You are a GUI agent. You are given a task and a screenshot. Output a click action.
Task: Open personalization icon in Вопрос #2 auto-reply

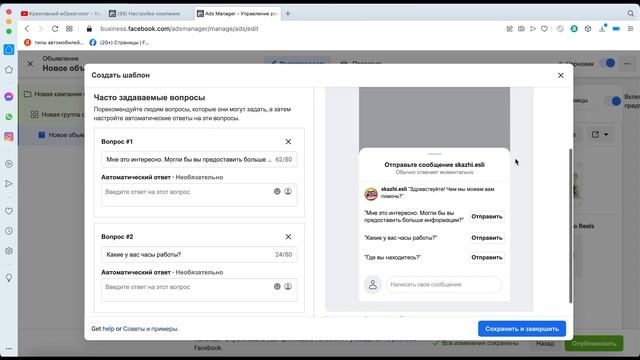(288, 287)
